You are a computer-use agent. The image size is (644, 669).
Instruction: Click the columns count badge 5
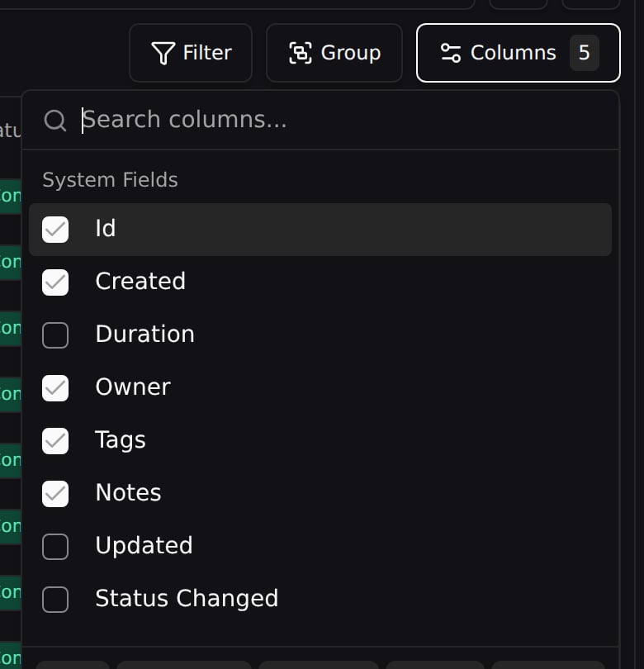coord(585,53)
